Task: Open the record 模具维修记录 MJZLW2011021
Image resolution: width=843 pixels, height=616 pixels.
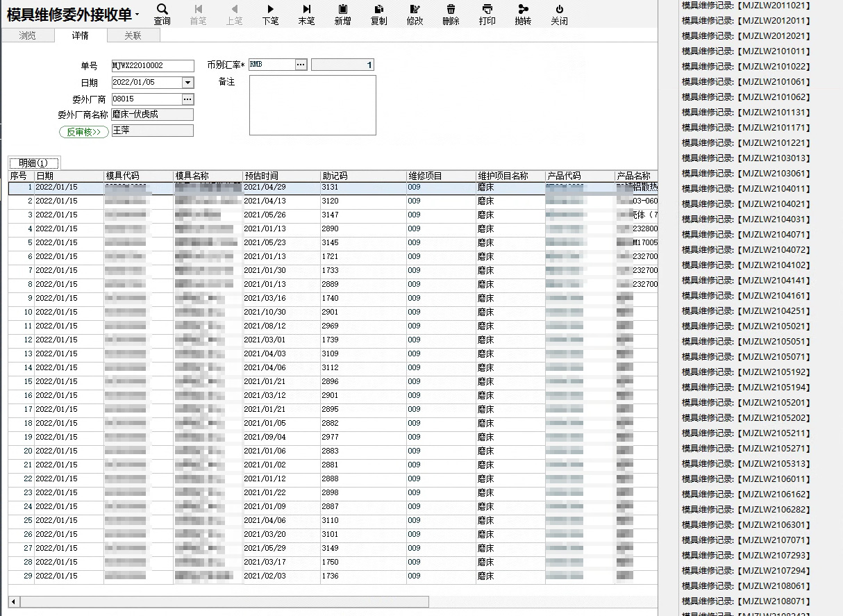Action: coord(746,5)
